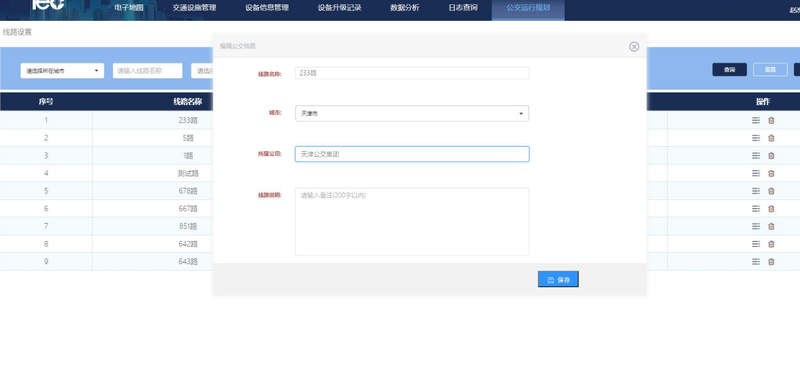Open list icon for 851路 row
The image size is (800, 367).
tap(756, 226)
